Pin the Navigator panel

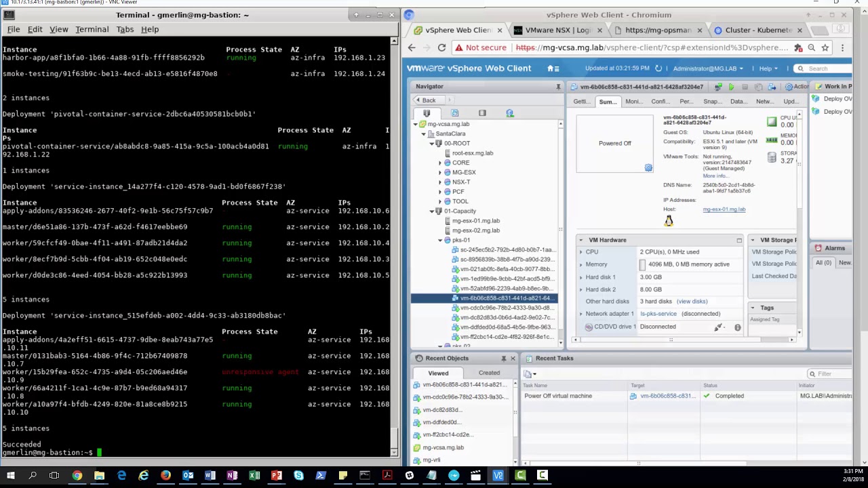pos(558,87)
